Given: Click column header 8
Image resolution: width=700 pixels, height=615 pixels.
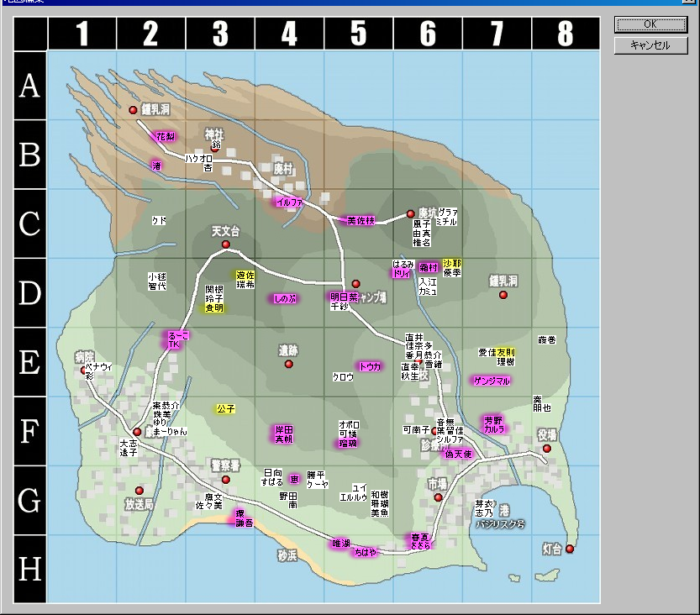Looking at the screenshot, I should (x=566, y=34).
